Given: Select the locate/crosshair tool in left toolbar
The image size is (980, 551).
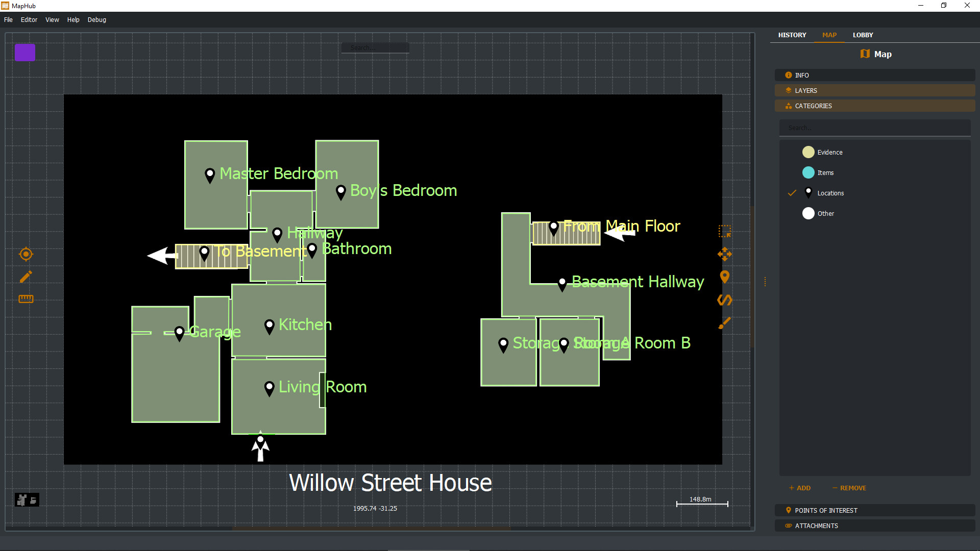Looking at the screenshot, I should pyautogui.click(x=26, y=254).
